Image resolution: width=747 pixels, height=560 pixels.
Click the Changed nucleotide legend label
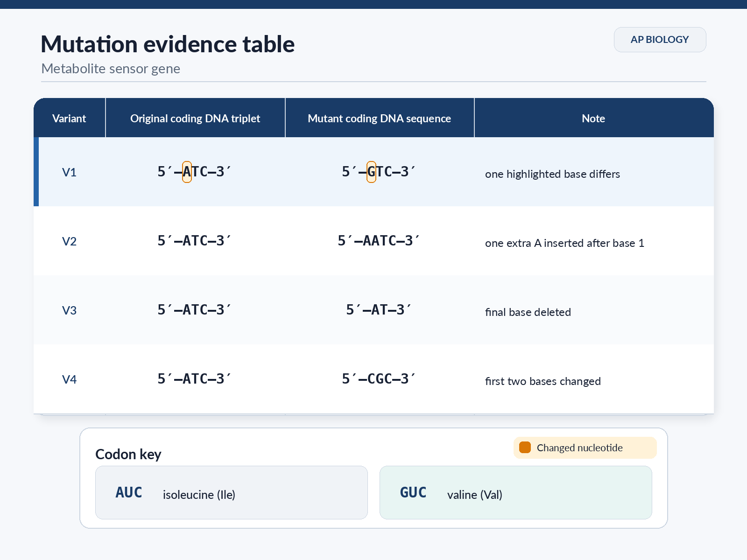580,448
